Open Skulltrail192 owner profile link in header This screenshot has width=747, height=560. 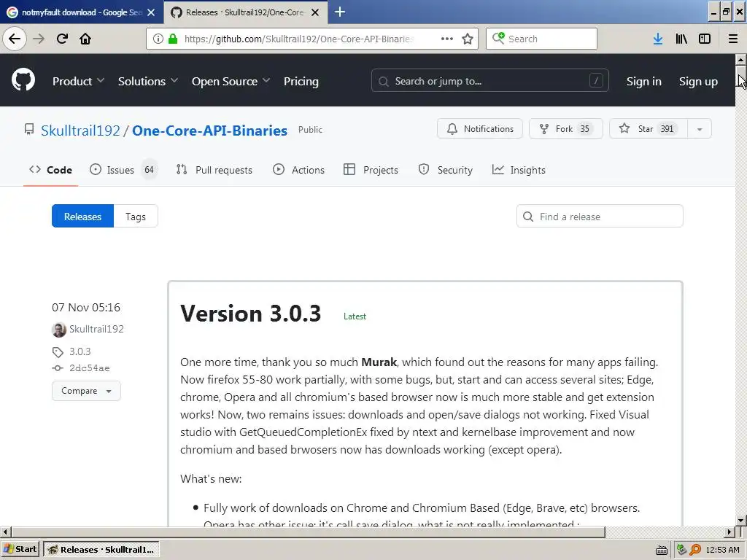point(80,131)
